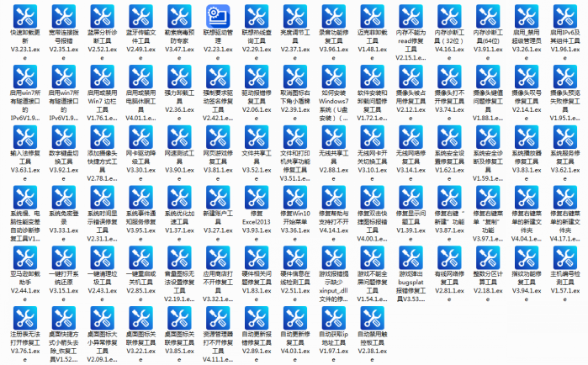This screenshot has width=588, height=365.
Task: Click the 桌面图标大小异常修复工具 V2.09.1 icon
Action: [103, 318]
